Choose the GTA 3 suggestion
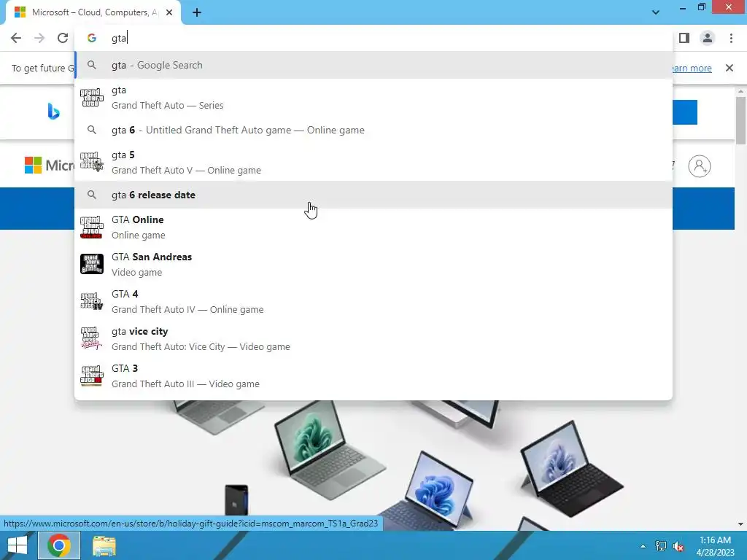Screen dimensions: 747x560 pyautogui.click(x=373, y=376)
